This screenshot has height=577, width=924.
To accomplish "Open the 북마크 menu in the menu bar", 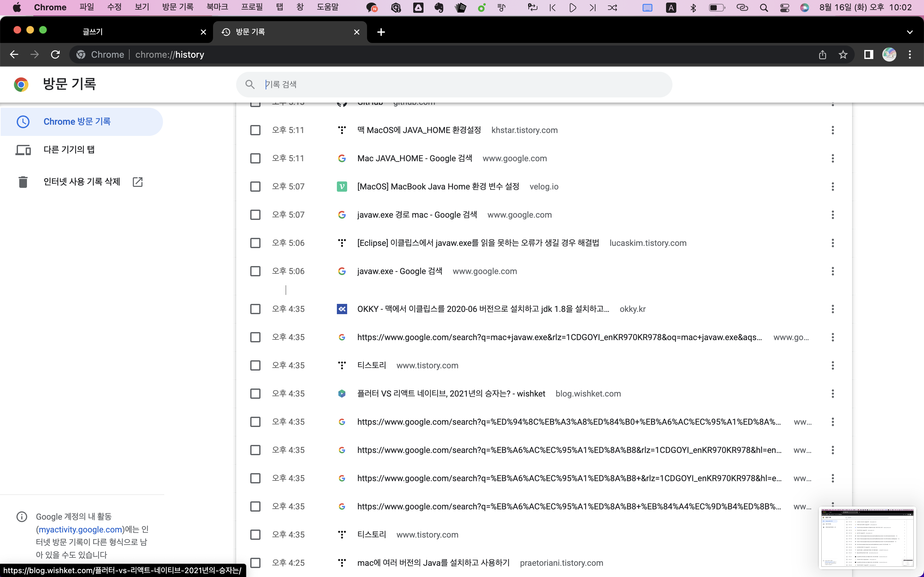I will click(x=217, y=7).
